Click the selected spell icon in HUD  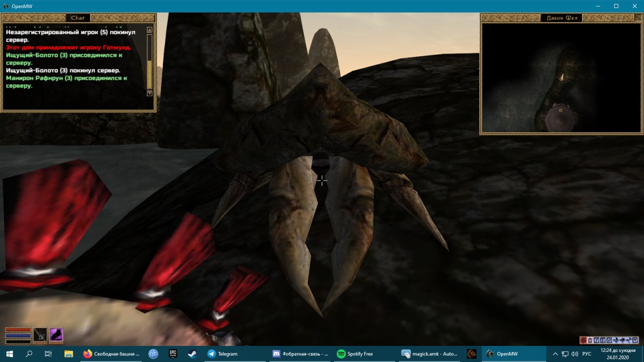(x=56, y=335)
